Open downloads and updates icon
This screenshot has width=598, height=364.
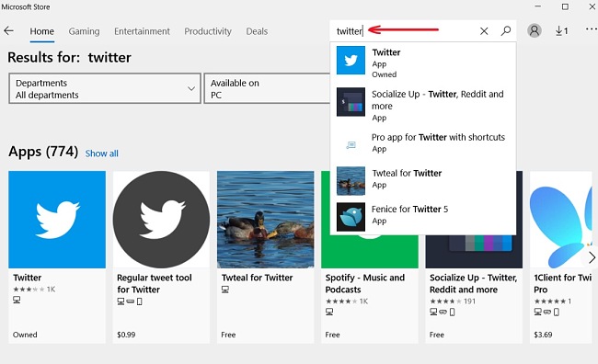click(x=561, y=31)
